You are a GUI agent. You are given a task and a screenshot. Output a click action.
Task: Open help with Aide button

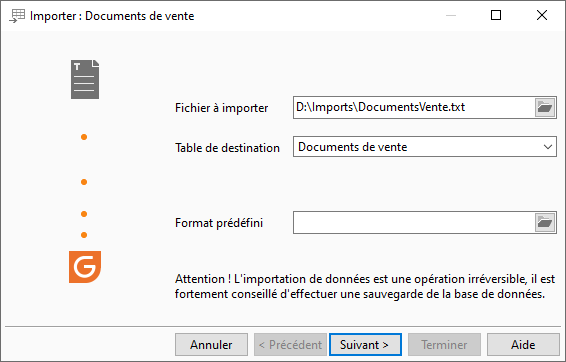[x=523, y=345]
